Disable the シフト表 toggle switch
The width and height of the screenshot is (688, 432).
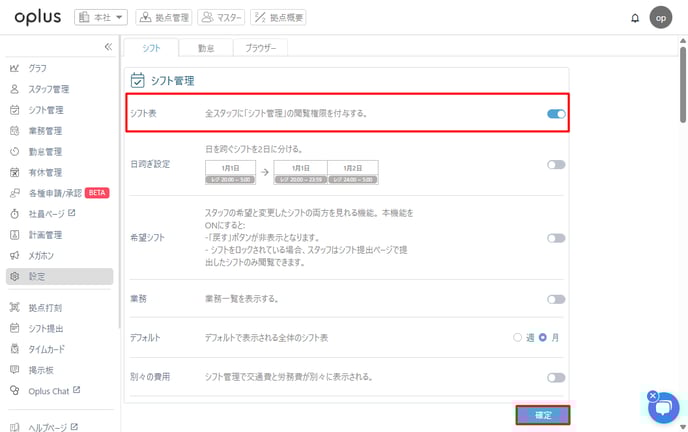[556, 114]
